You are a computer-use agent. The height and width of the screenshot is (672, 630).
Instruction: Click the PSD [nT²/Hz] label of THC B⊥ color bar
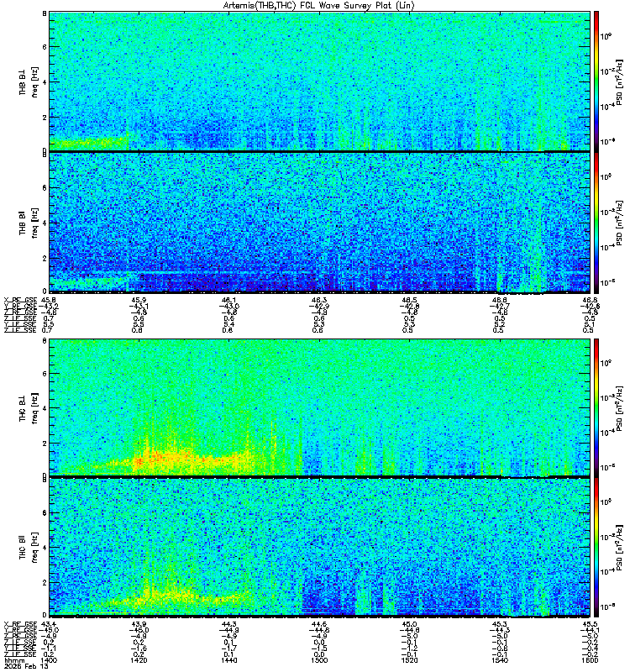[x=619, y=408]
